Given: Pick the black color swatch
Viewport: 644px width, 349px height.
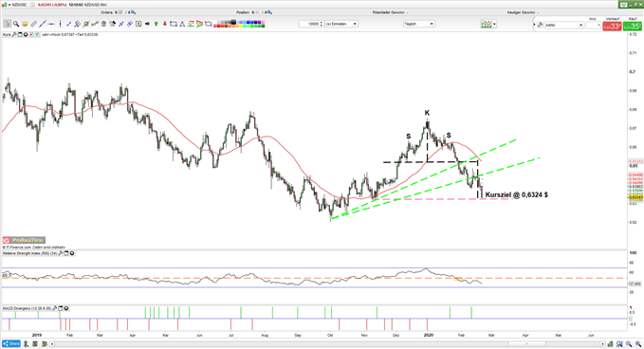Looking at the screenshot, I should click(233, 22).
